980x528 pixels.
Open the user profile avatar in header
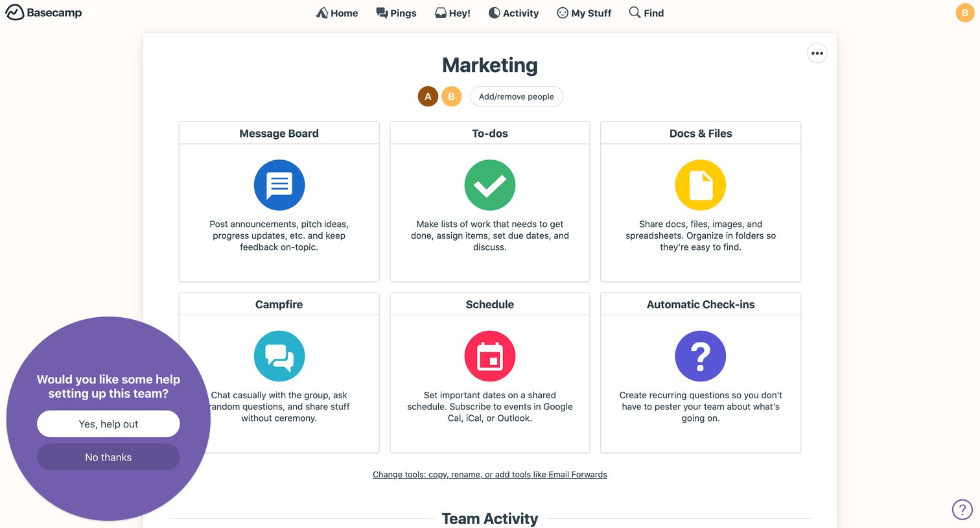[965, 12]
